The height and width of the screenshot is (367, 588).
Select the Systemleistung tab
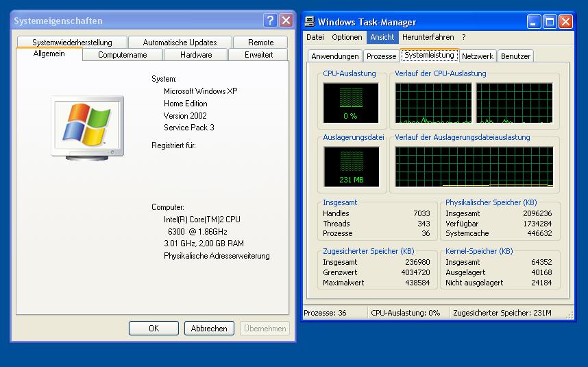430,55
